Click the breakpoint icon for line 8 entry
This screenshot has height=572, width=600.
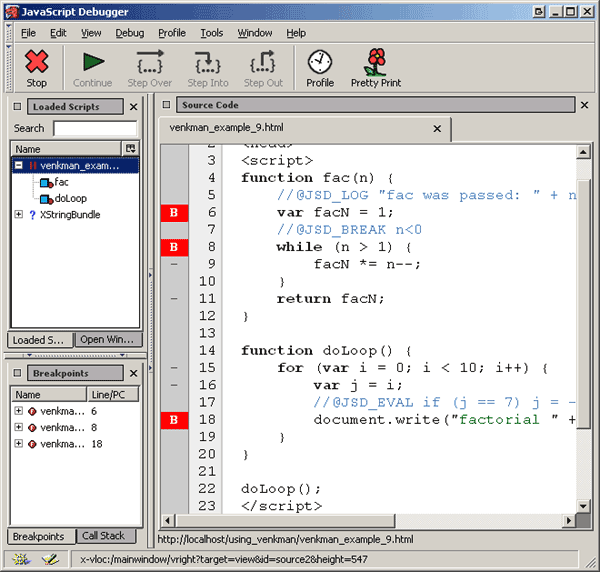[32, 427]
